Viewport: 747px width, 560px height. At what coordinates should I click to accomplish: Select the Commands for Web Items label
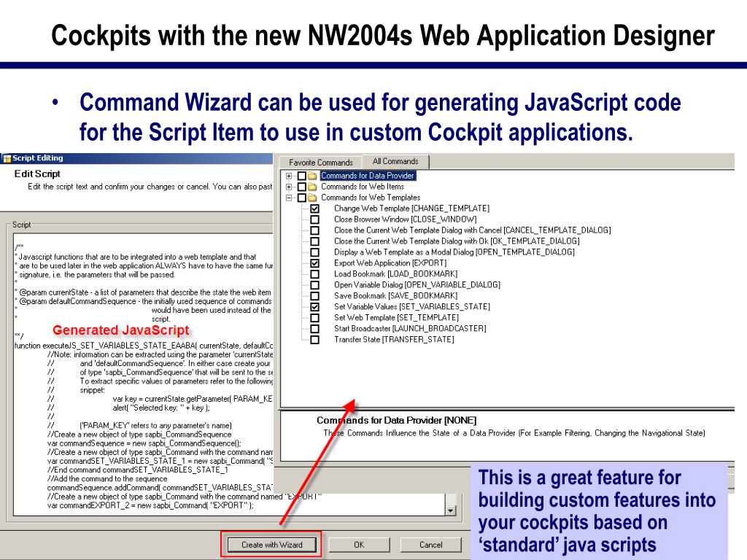point(363,187)
